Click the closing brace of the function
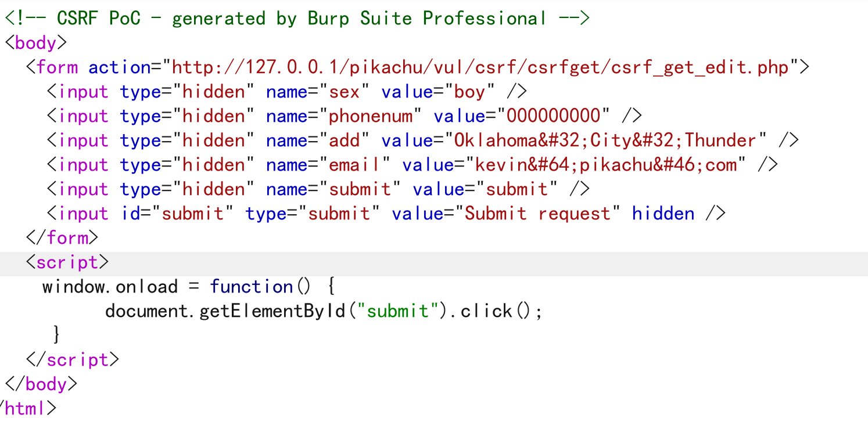The image size is (868, 422). coord(56,335)
